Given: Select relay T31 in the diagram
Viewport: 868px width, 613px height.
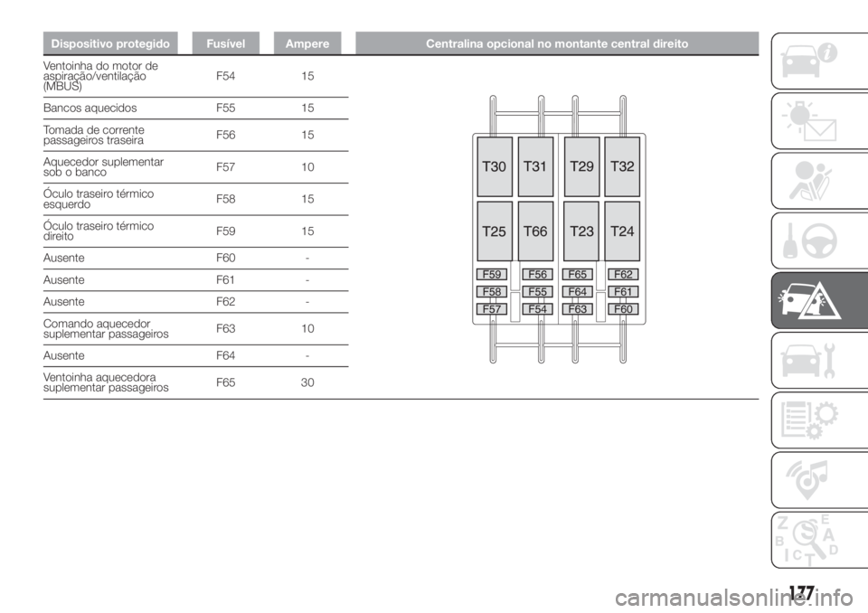Looking at the screenshot, I should coord(535,166).
